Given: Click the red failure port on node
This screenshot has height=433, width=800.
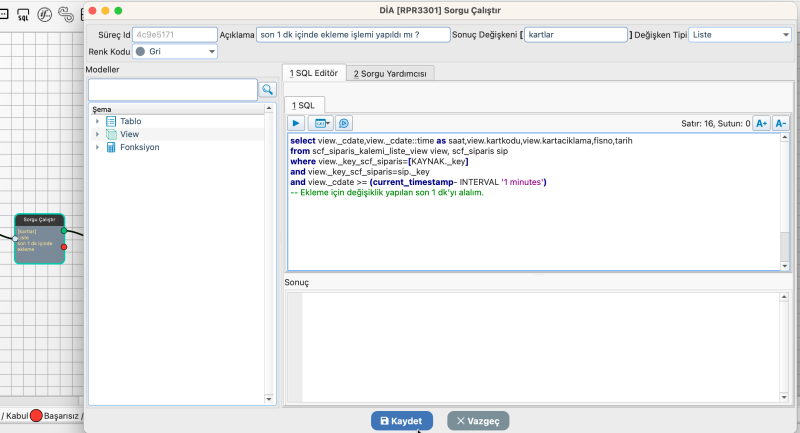Looking at the screenshot, I should [x=64, y=246].
